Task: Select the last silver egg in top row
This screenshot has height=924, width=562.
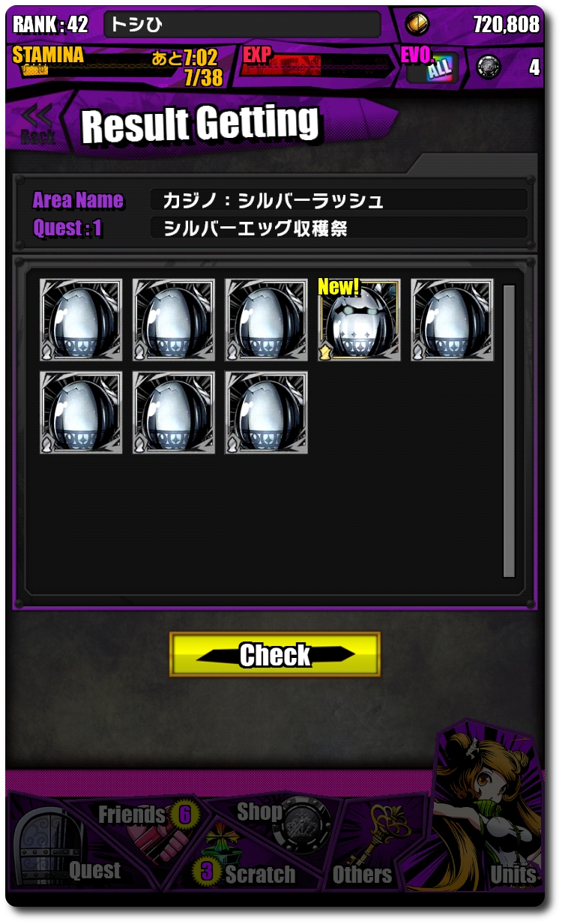Action: (x=452, y=320)
